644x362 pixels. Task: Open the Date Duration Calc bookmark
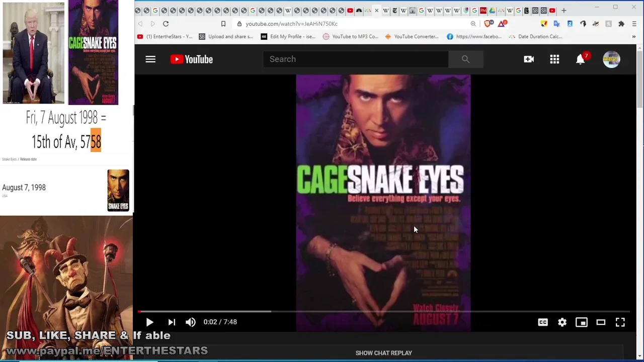(x=535, y=37)
